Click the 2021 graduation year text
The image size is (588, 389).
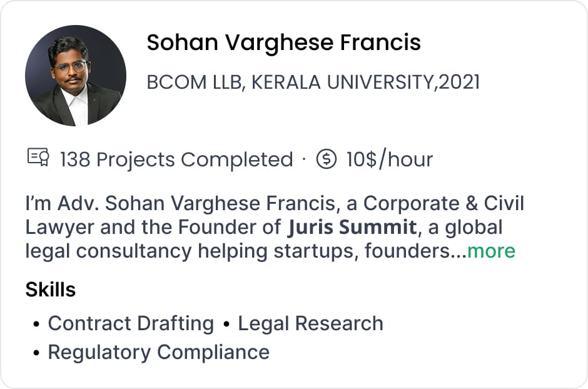click(x=460, y=82)
